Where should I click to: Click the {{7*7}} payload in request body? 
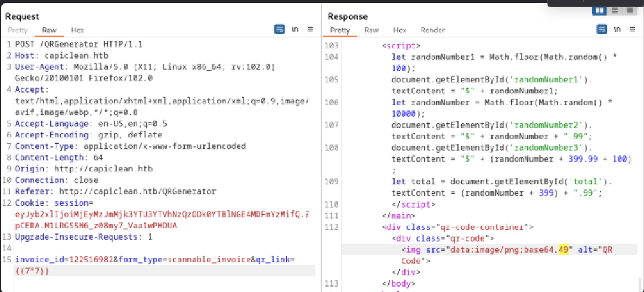click(32, 271)
